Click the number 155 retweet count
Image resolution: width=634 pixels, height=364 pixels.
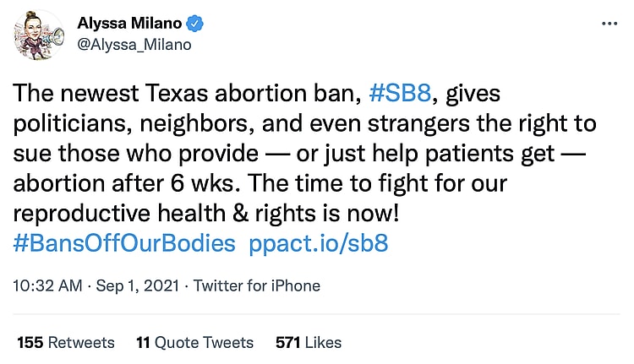30,342
